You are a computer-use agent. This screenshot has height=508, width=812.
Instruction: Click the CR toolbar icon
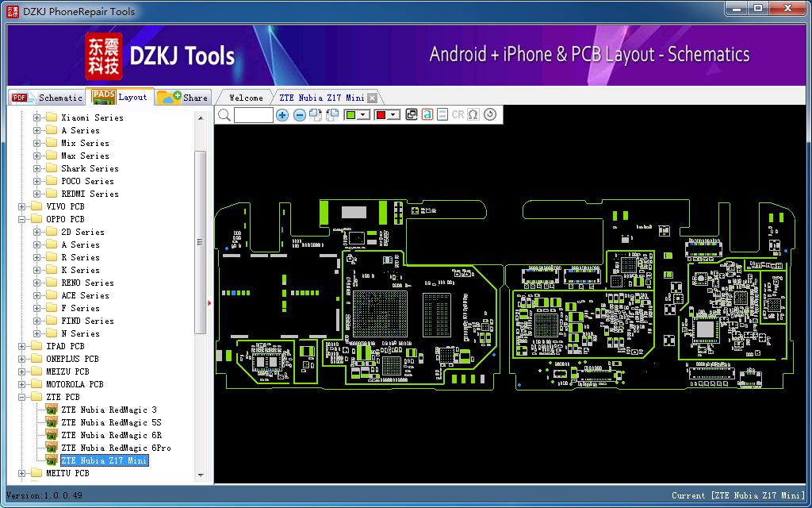458,115
